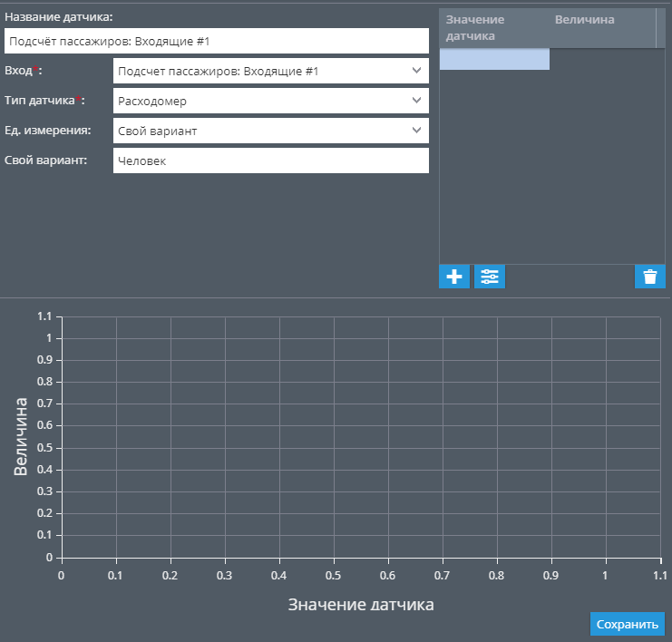Add a new calibration row with plus icon

[x=454, y=277]
